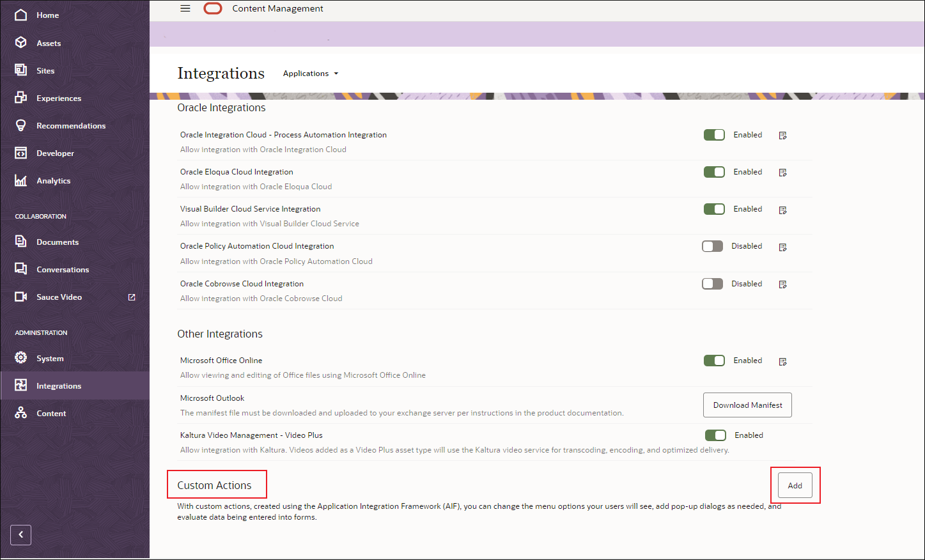Toggle Oracle Cobrowse Cloud Integration on

(712, 284)
